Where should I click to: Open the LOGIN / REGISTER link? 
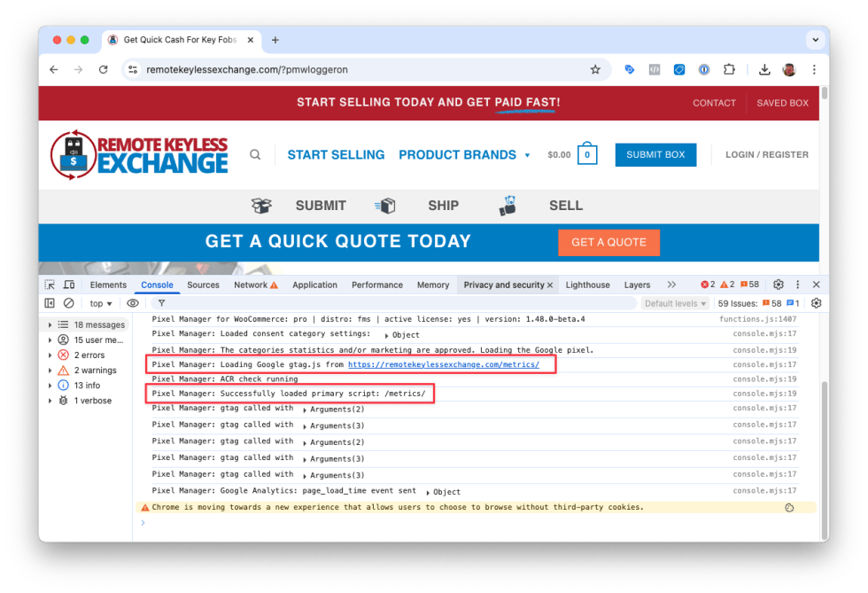point(767,154)
